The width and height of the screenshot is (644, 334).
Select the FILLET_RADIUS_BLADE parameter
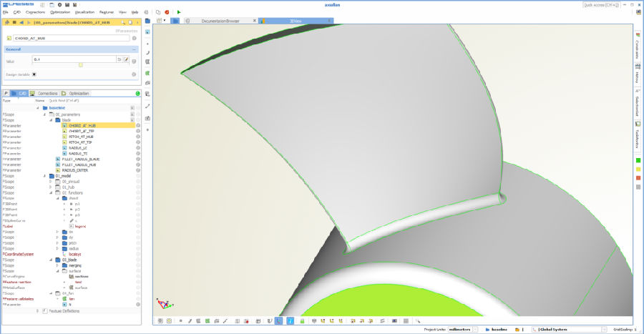[80, 159]
